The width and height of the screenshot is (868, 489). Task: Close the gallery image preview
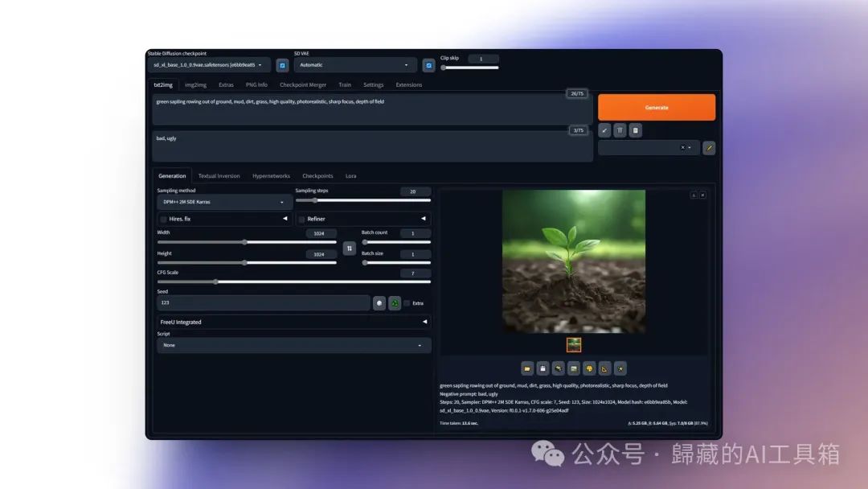tap(703, 195)
